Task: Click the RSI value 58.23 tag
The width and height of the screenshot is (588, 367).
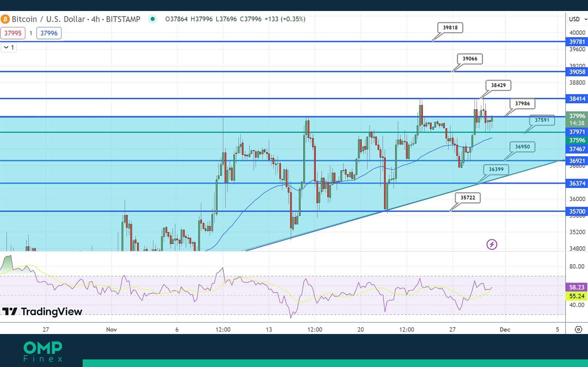Action: (x=577, y=287)
